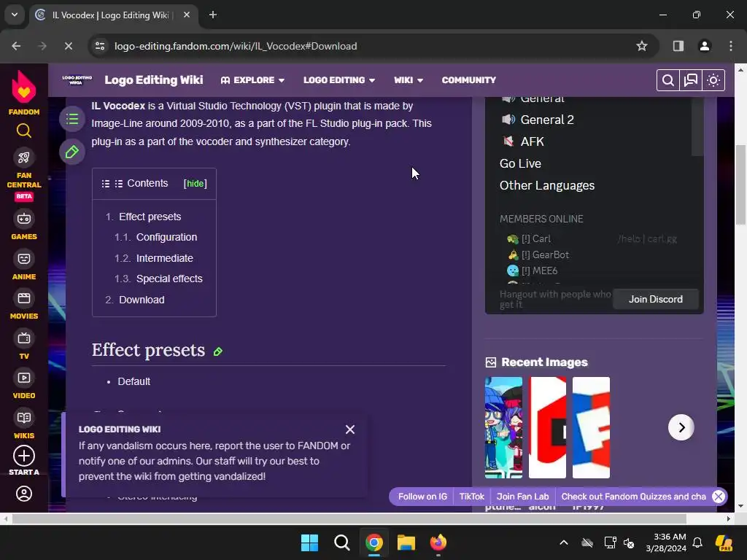The height and width of the screenshot is (560, 747).
Task: Open the blue and red F thumbnail
Action: click(x=591, y=427)
